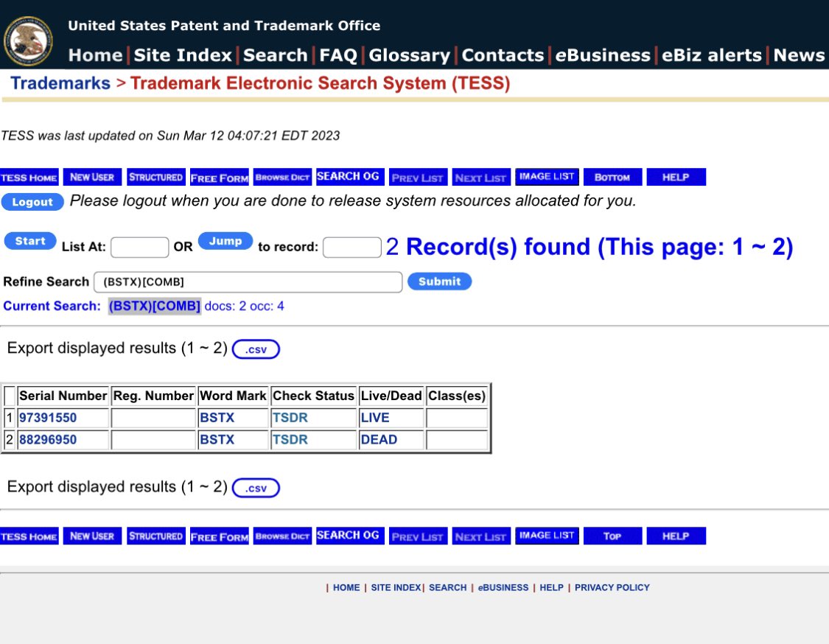Open the SITE INDEX footer link
The width and height of the screenshot is (829, 644).
[396, 587]
